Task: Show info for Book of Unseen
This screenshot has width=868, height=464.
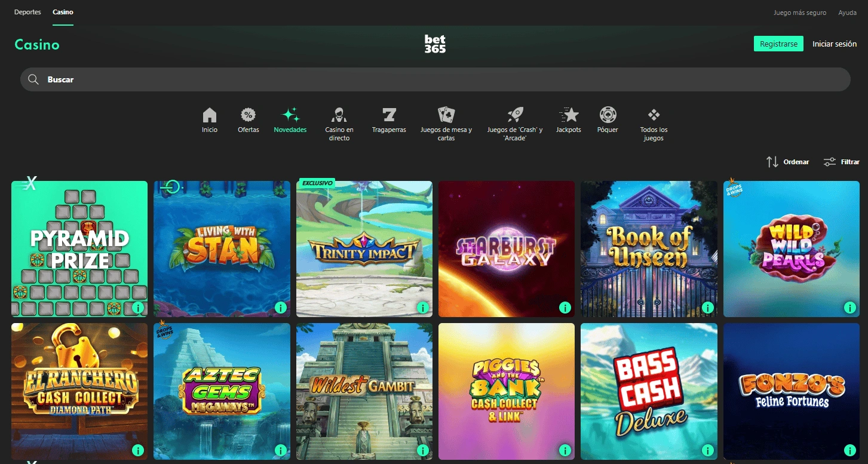Action: pos(708,308)
